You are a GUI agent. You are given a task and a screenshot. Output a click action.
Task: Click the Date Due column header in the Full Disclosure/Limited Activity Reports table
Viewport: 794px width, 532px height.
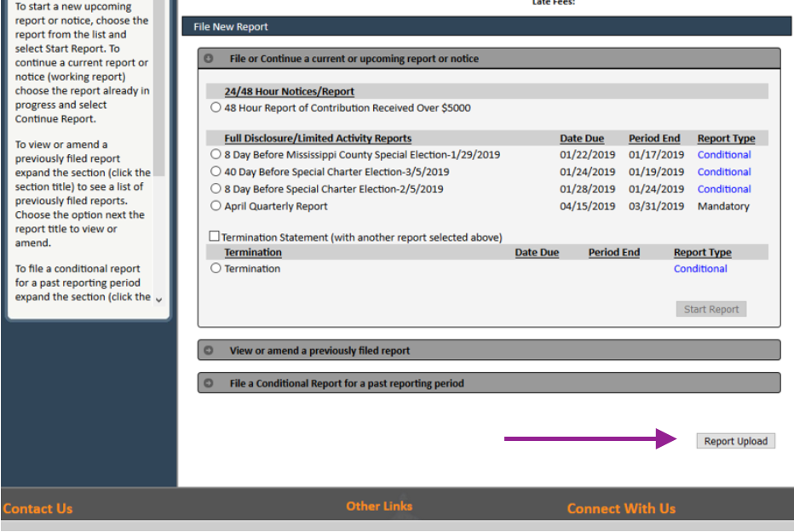coord(582,138)
